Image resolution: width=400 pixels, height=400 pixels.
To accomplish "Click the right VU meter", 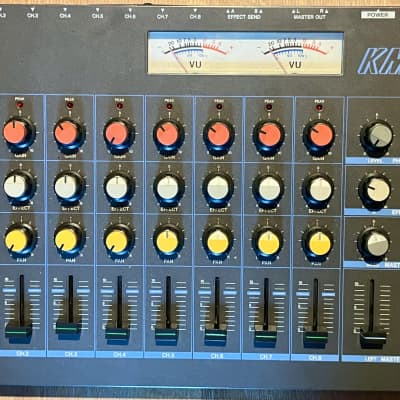I will (295, 54).
